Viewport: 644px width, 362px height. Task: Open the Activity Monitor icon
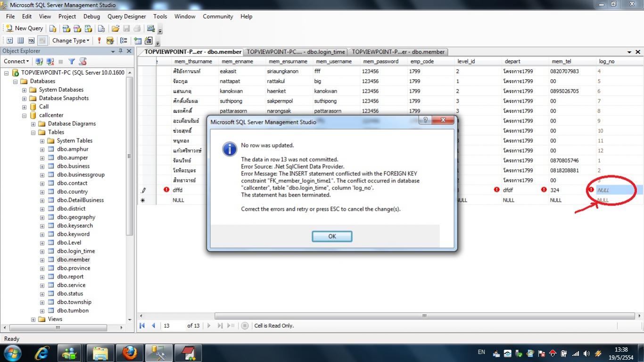151,28
